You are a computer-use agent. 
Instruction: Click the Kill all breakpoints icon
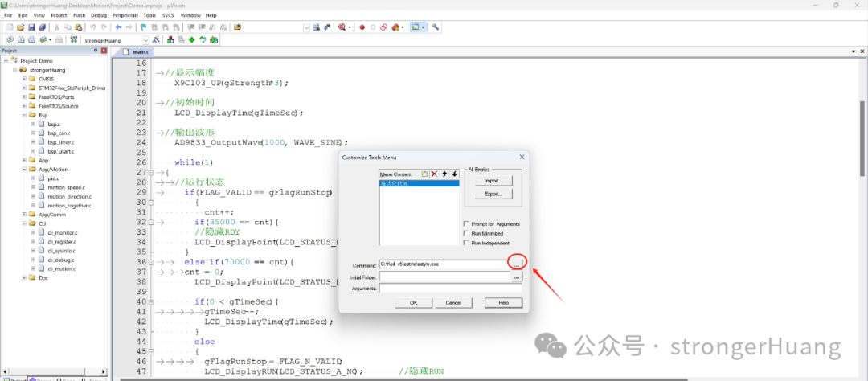coord(395,27)
